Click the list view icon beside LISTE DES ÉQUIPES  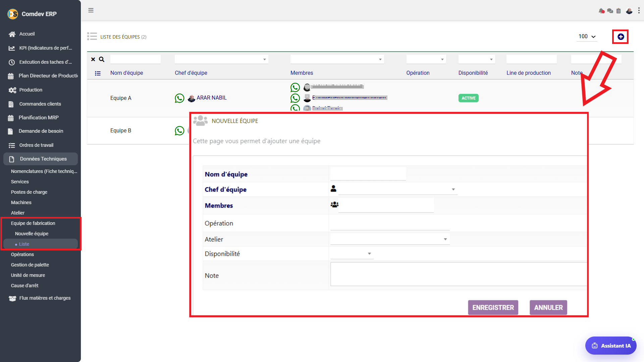point(92,37)
